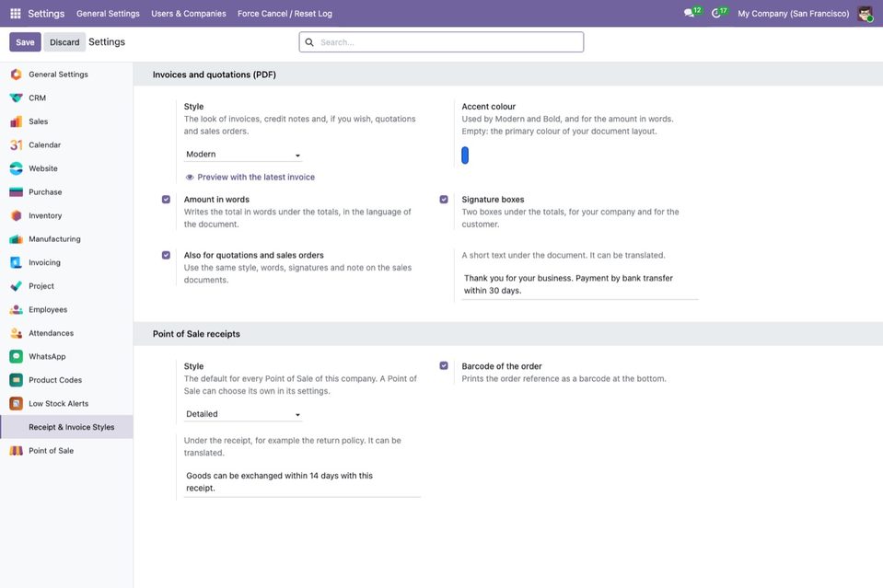Click the Manufacturing app icon in sidebar
This screenshot has width=883, height=588.
coord(16,239)
